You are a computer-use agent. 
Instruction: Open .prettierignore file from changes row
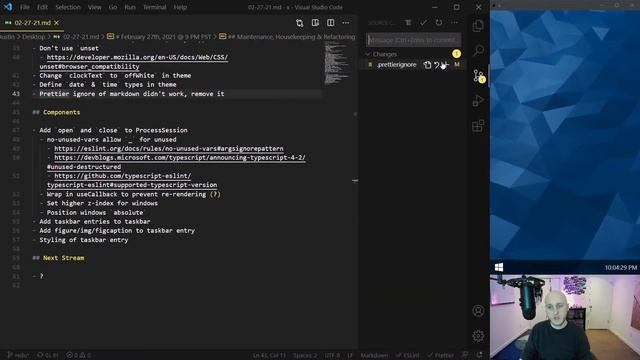(427, 65)
